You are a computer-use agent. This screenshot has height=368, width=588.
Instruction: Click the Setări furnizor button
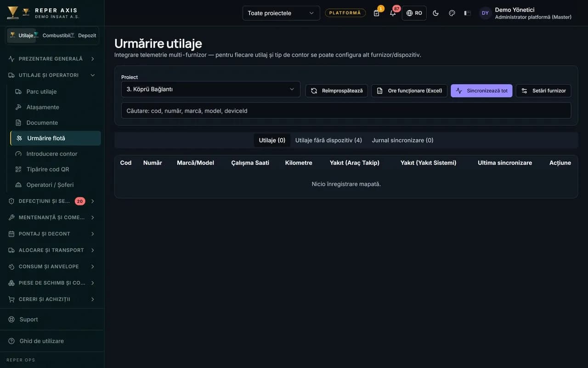pos(543,91)
